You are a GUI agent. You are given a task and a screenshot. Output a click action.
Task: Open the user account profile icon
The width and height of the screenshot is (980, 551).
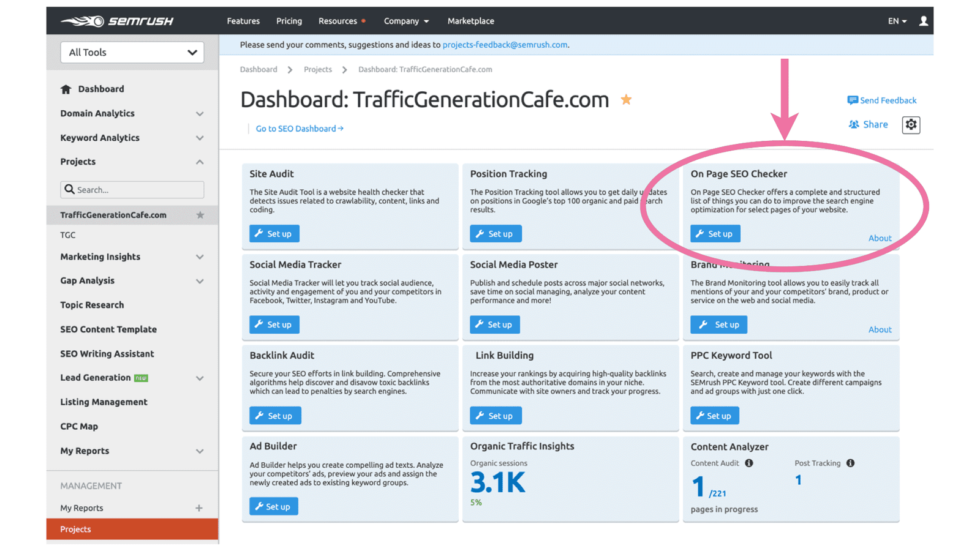pos(924,20)
